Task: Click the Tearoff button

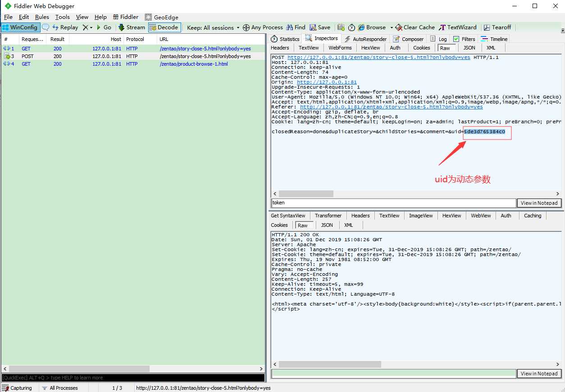Action: (x=497, y=27)
